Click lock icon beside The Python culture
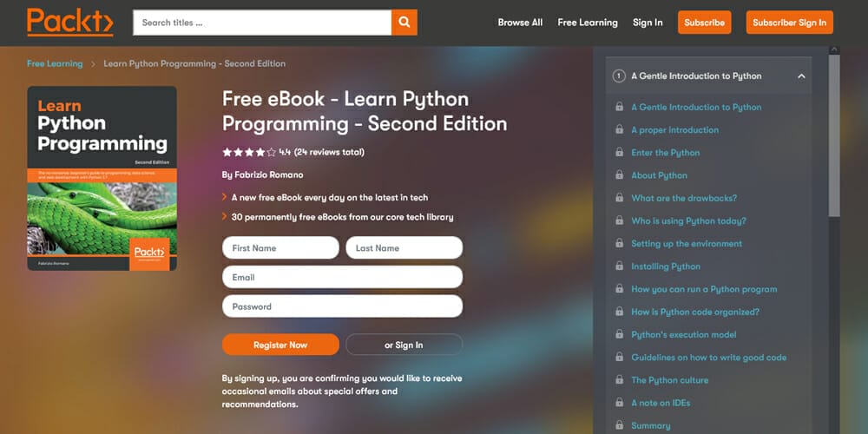This screenshot has height=434, width=868. 620,379
